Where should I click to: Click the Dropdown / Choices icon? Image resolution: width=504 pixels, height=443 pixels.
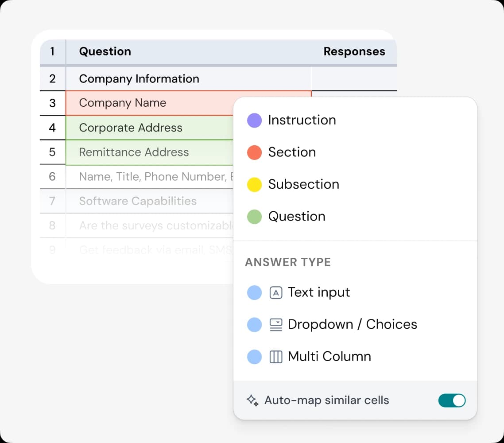[276, 325]
